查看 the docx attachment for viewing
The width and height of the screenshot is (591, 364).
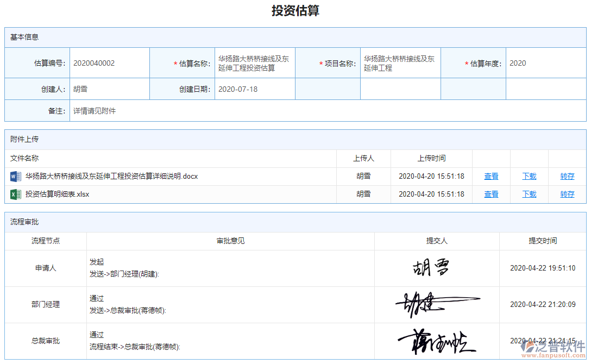click(491, 176)
